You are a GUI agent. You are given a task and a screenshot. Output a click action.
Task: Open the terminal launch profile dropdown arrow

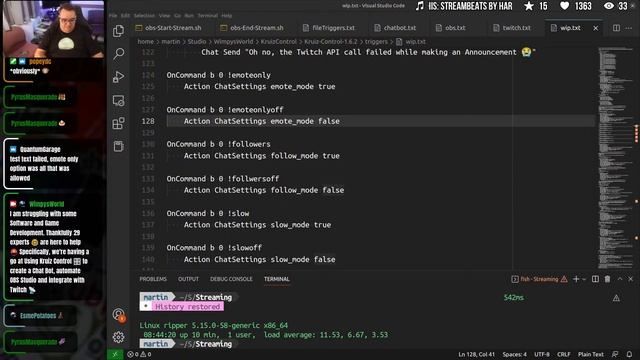tap(584, 279)
